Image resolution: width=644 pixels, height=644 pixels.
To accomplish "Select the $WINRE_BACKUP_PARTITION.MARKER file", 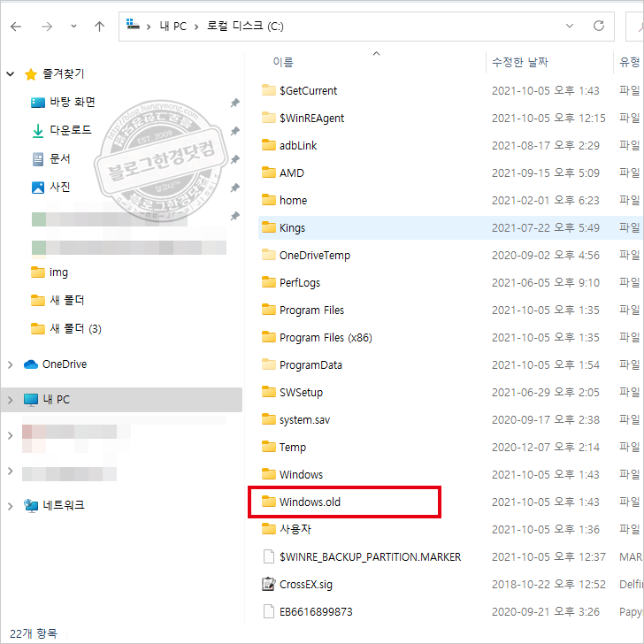I will (x=362, y=557).
